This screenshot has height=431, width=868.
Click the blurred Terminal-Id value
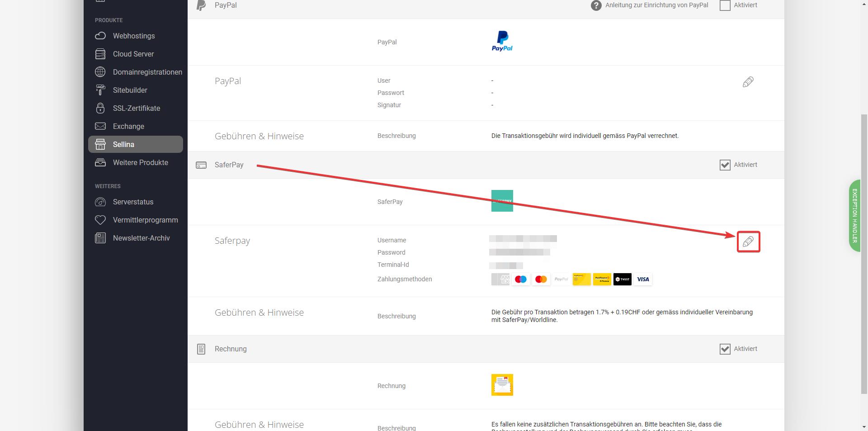click(x=506, y=265)
